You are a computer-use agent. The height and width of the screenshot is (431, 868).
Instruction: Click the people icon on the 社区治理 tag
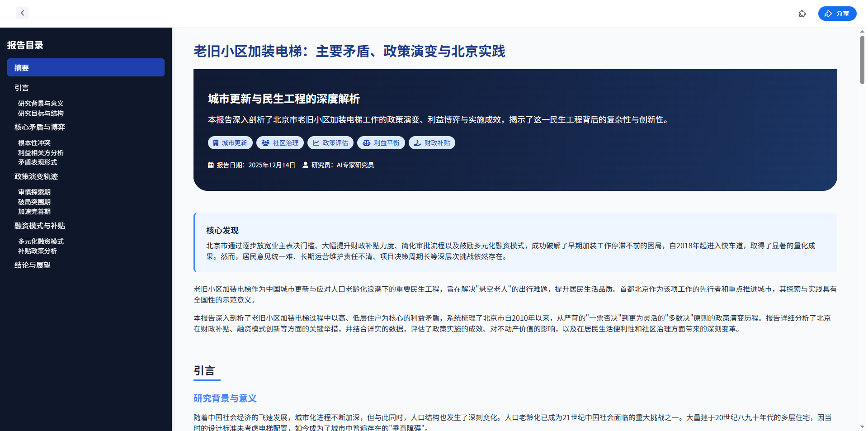point(265,142)
